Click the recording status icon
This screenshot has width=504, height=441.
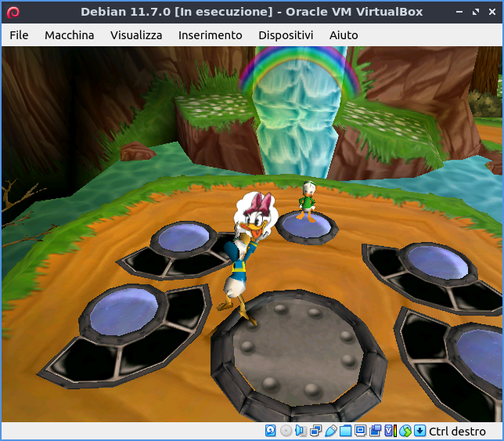point(375,431)
